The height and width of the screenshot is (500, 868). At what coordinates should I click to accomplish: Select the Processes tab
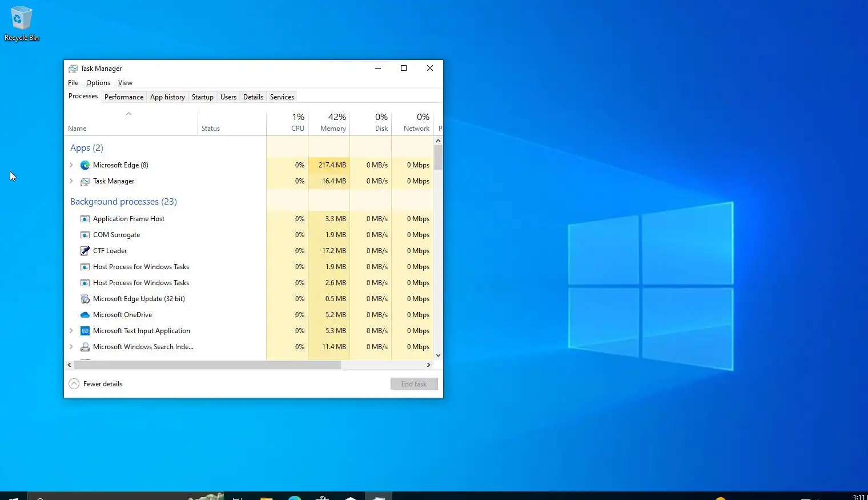83,96
